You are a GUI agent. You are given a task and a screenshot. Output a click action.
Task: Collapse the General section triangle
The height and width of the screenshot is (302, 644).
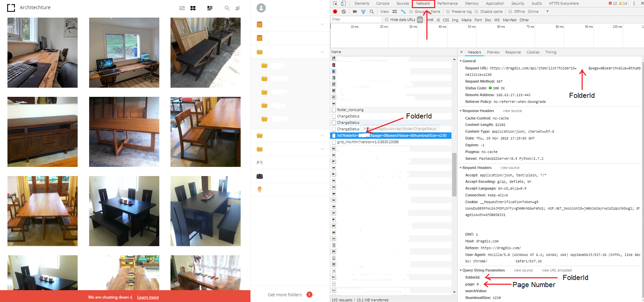coord(461,61)
